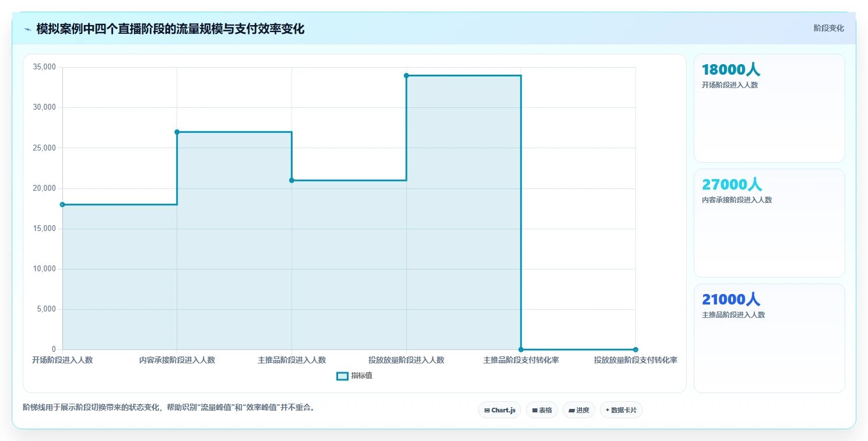Toggle the 指标值 legend color box
Image resolution: width=868 pixels, height=441 pixels.
coord(342,376)
